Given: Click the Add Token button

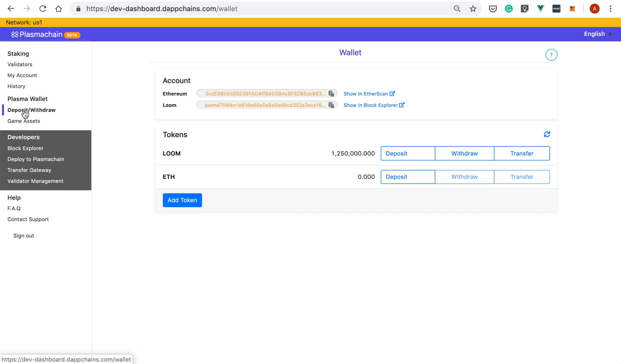Looking at the screenshot, I should tap(182, 200).
